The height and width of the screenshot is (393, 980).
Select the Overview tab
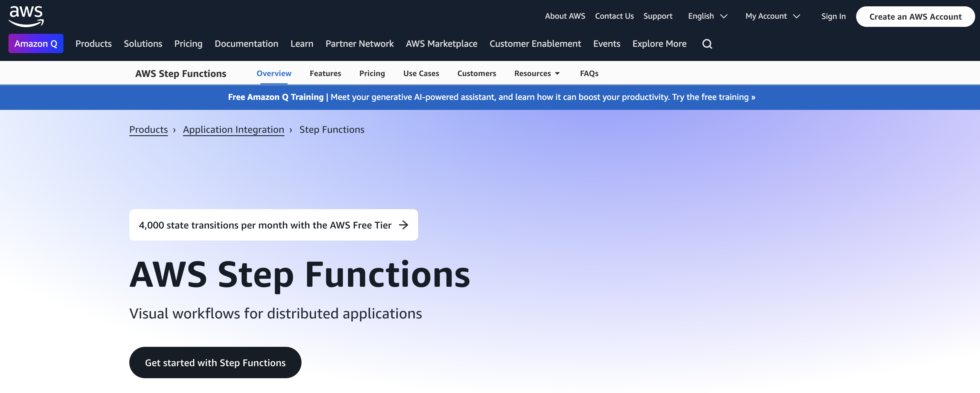click(x=274, y=73)
